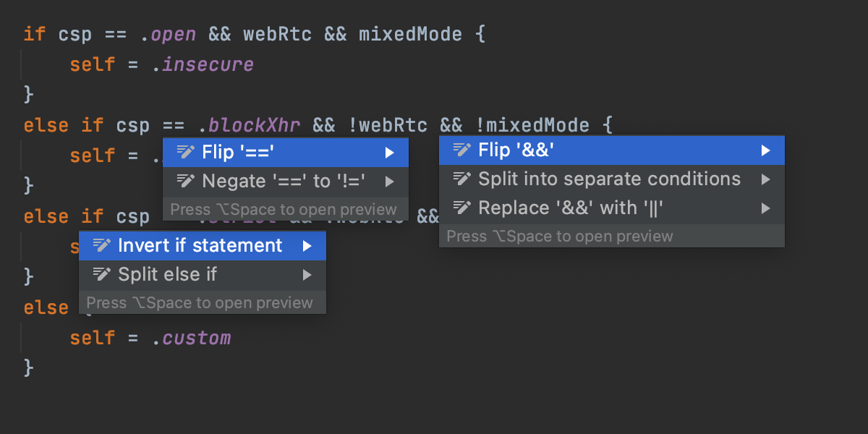Expand the Flip '==' submenu arrow
868x434 pixels.
390,152
